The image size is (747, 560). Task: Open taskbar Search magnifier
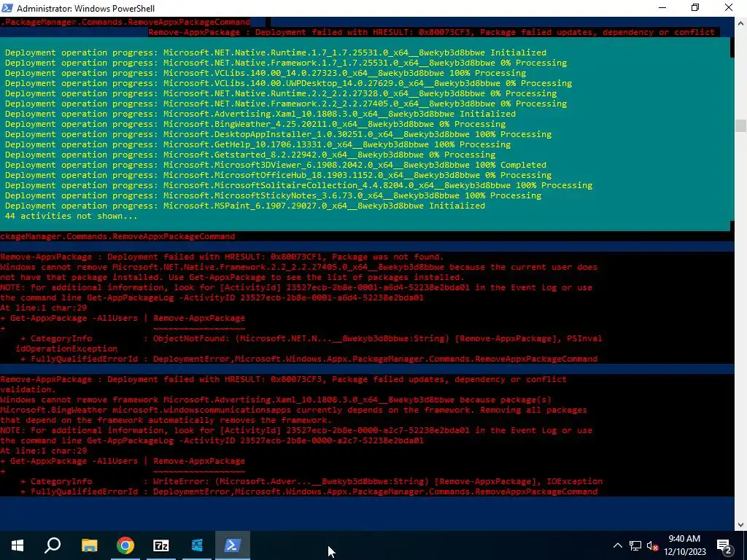click(53, 545)
